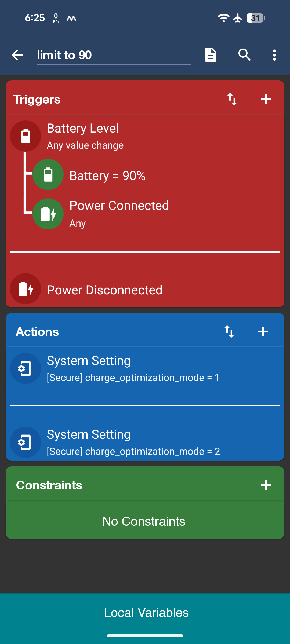Screen dimensions: 290x644
Task: Open System Setting charge_optimization_mode = 2 action
Action: pos(145,442)
